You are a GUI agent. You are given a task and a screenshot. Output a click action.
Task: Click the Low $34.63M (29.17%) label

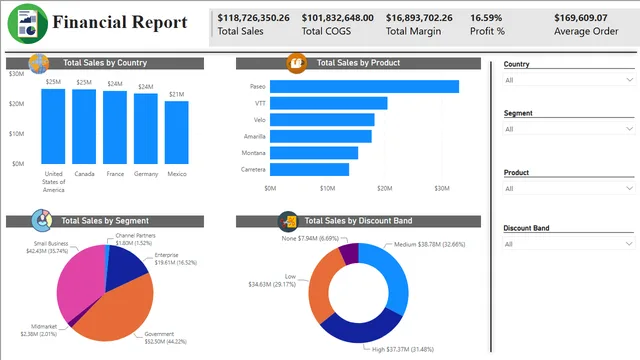click(x=272, y=280)
